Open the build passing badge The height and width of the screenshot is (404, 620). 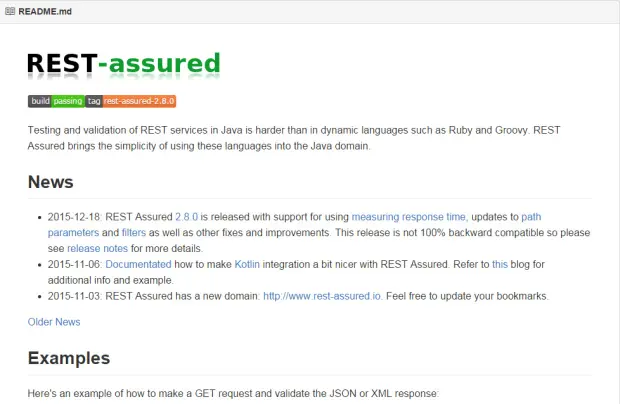56,101
